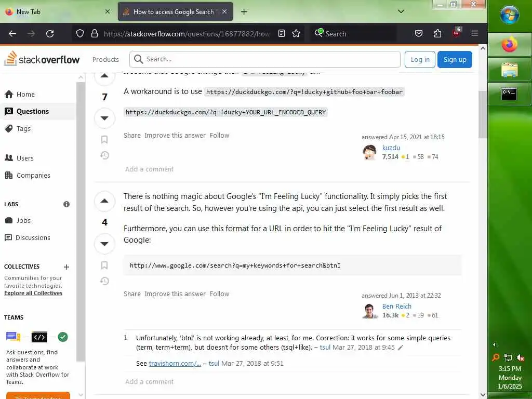
Task: Click the muted volume tray icon
Action: [x=521, y=357]
